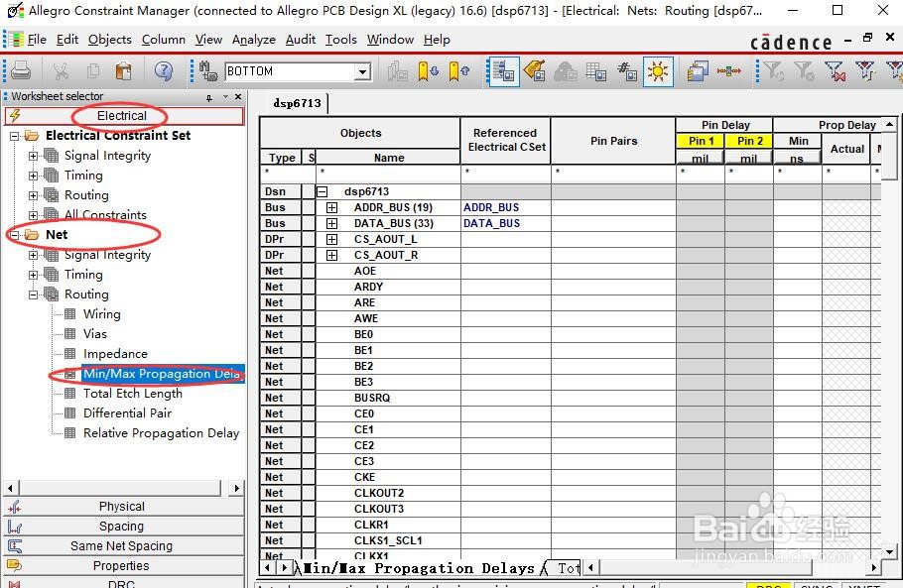This screenshot has height=588, width=903.
Task: Select the dsp6713 worksheet tab
Action: (x=297, y=103)
